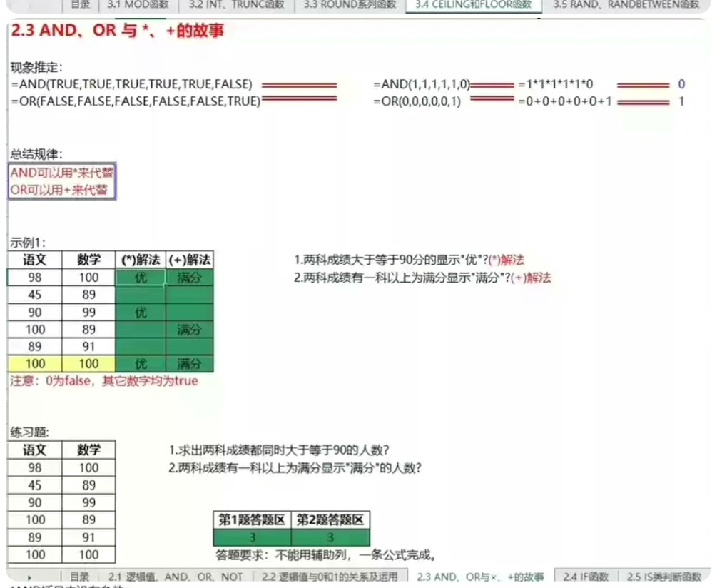Select cell 99 in 示例1 table
The image size is (722, 588).
tap(88, 312)
